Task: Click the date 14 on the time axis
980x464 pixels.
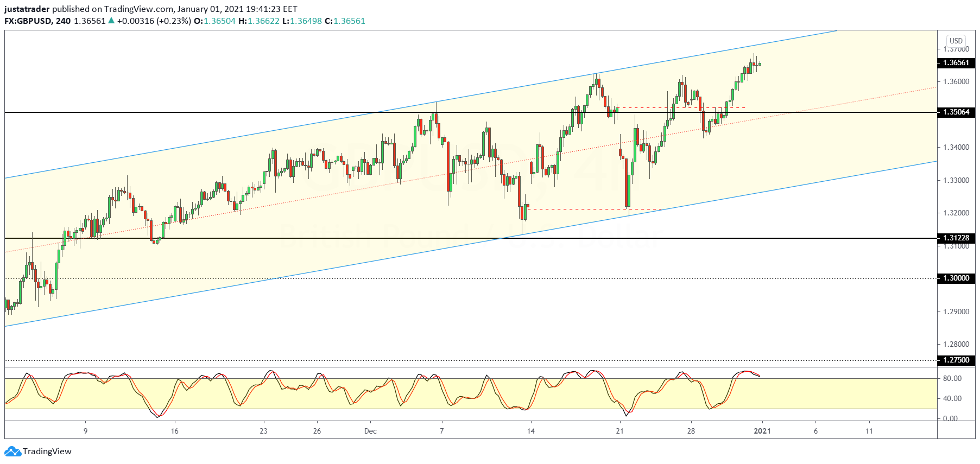Action: point(530,431)
